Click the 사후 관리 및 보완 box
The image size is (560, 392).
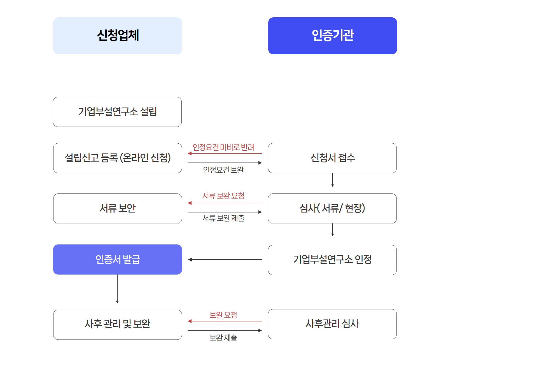(x=118, y=324)
